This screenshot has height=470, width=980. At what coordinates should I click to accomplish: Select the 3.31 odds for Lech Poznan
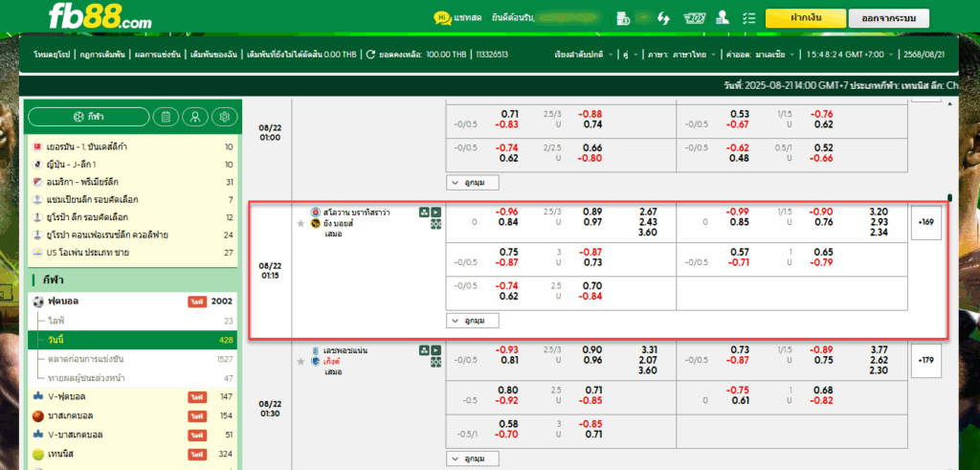[x=650, y=350]
